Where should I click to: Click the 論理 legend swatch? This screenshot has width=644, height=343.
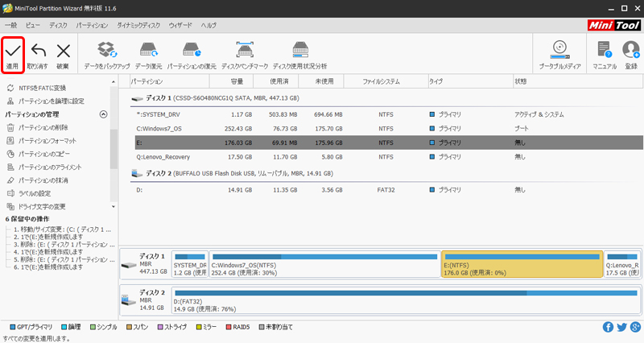click(x=64, y=327)
